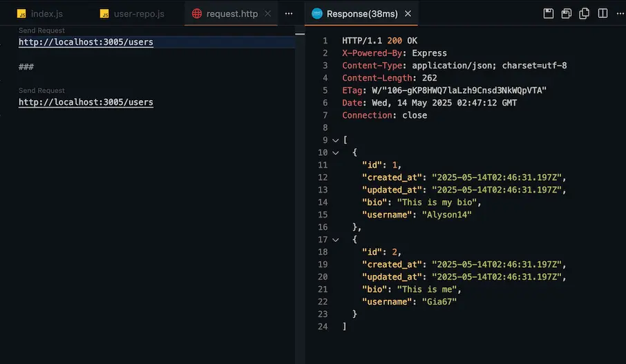Click the Save Response Body icon
This screenshot has height=364, width=626.
point(567,14)
